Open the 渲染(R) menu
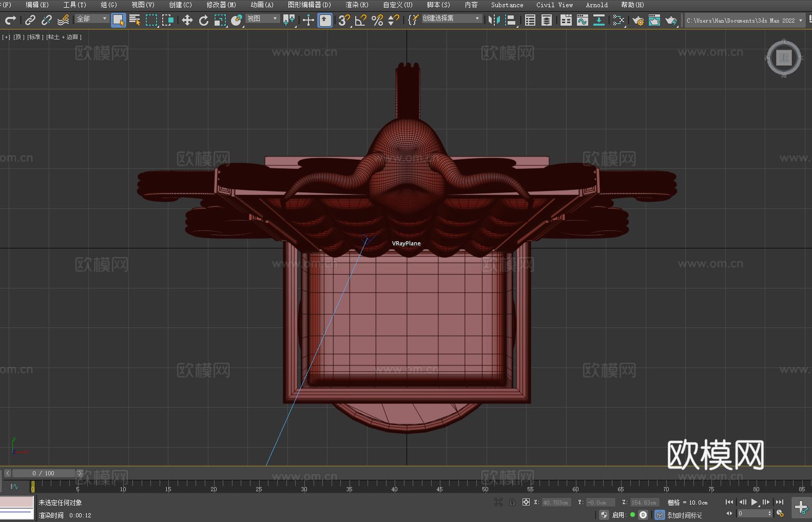The width and height of the screenshot is (812, 522). coord(357,5)
